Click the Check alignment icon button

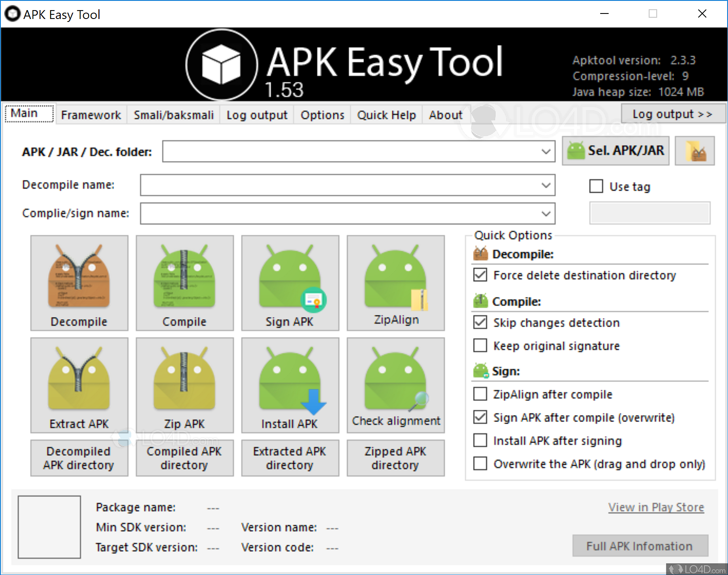pyautogui.click(x=396, y=385)
